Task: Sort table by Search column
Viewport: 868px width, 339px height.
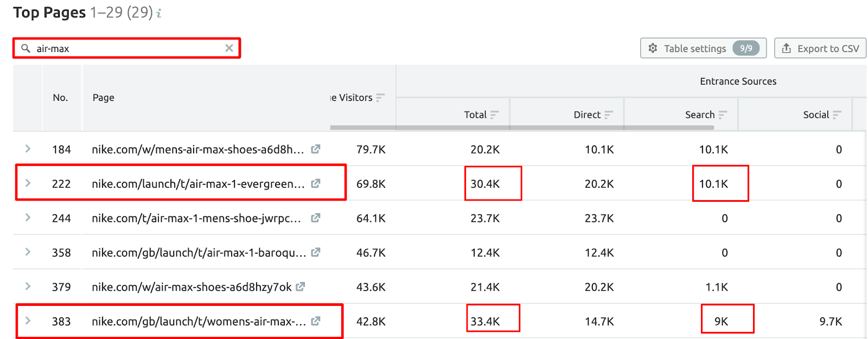Action: (x=723, y=115)
